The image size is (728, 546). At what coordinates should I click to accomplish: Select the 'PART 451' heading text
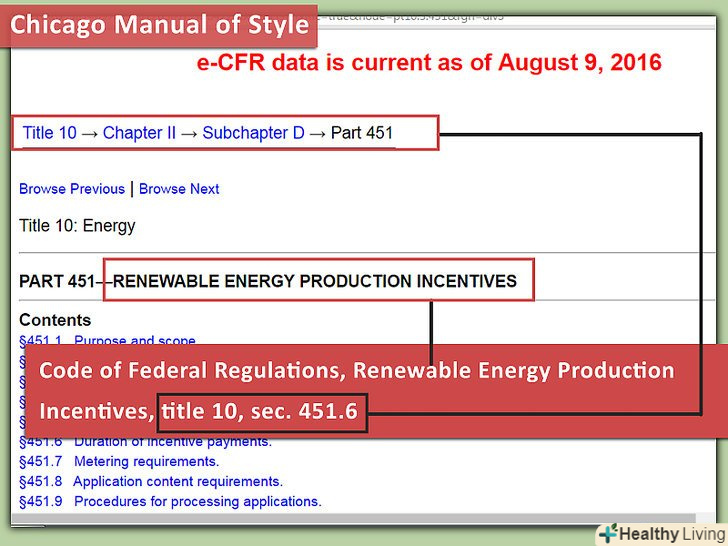57,281
